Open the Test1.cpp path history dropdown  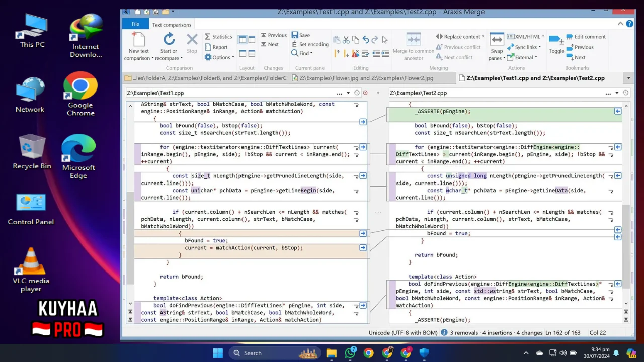(x=348, y=93)
